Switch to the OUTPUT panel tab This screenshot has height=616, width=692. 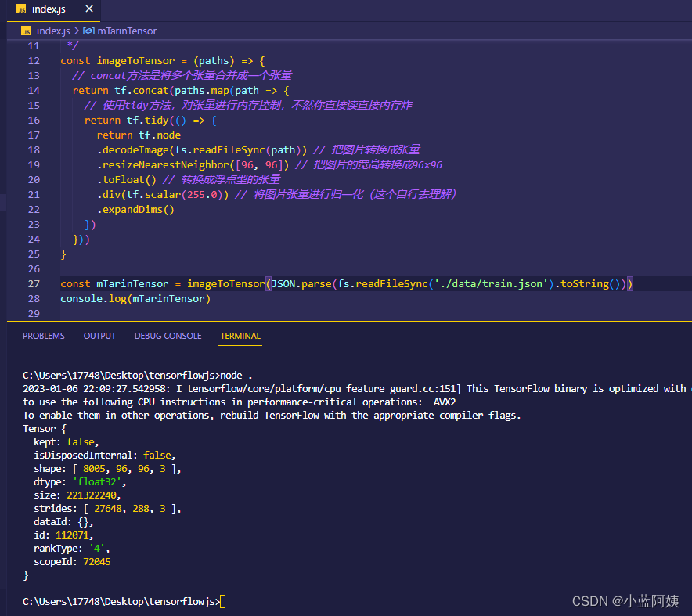pyautogui.click(x=99, y=336)
